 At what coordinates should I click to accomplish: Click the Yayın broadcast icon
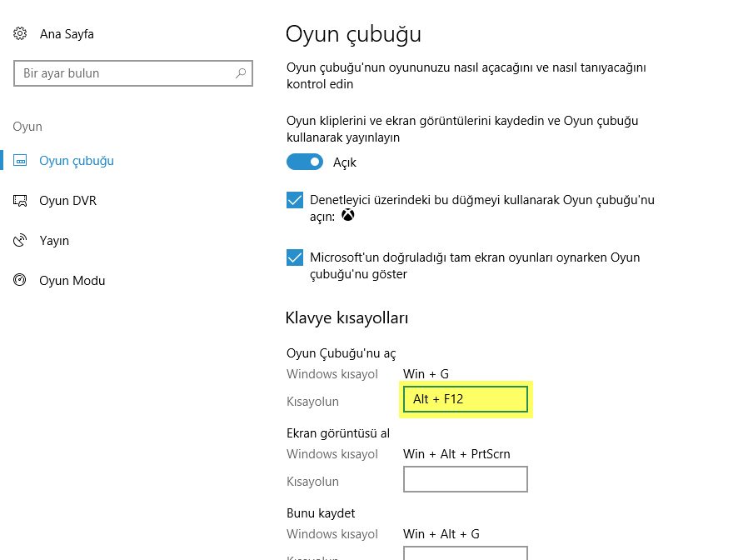click(x=19, y=240)
